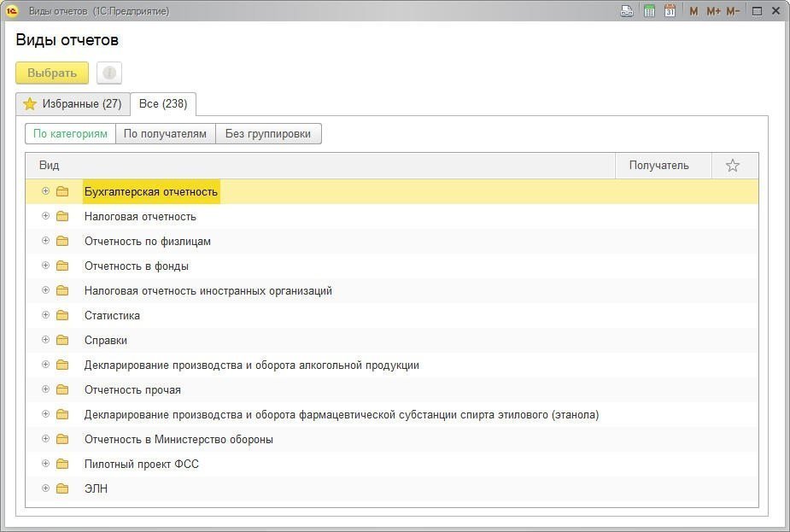Click the M memory button
The width and height of the screenshot is (790, 532).
[693, 11]
